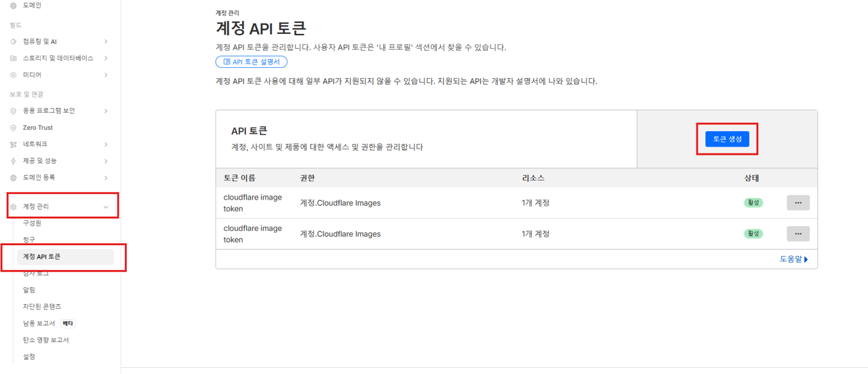The height and width of the screenshot is (374, 868).
Task: Expand the 컴퓨팅 및 AI chevron
Action: pyautogui.click(x=106, y=41)
